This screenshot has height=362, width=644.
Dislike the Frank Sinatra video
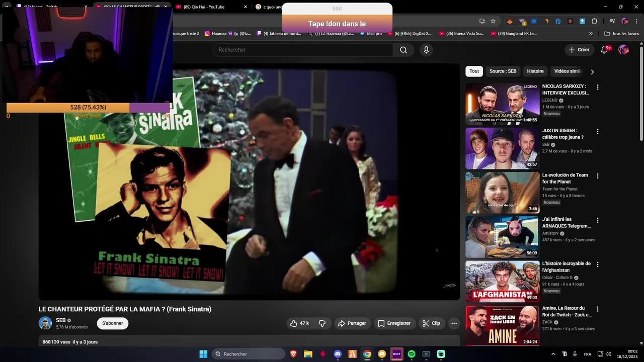(x=323, y=323)
